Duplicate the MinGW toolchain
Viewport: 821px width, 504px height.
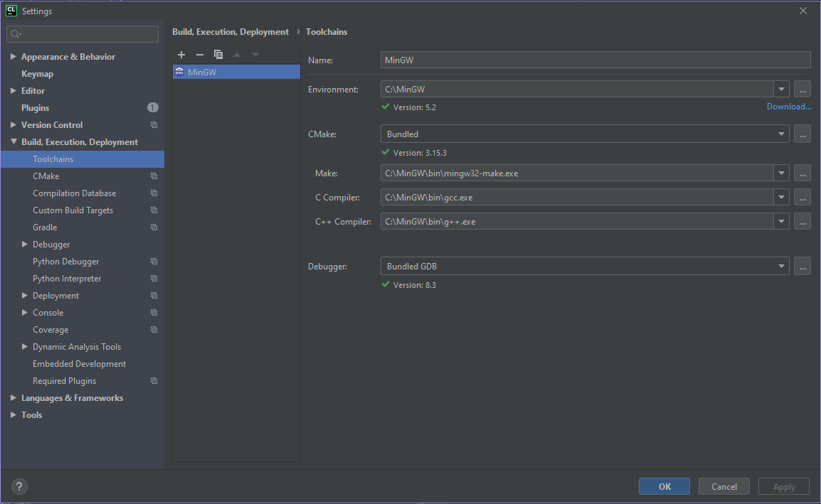click(218, 54)
